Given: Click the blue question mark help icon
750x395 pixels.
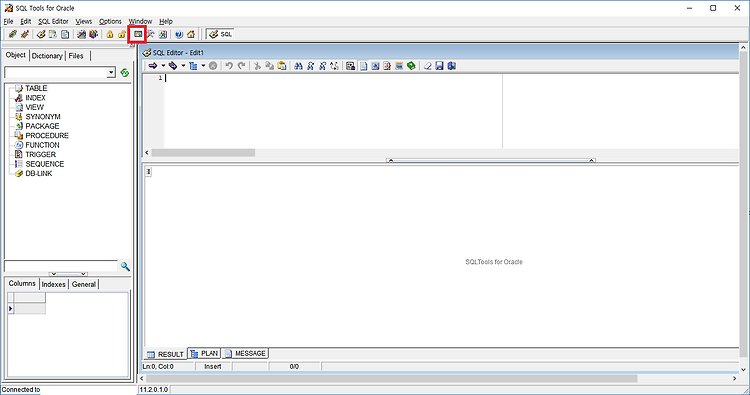Looking at the screenshot, I should (179, 34).
